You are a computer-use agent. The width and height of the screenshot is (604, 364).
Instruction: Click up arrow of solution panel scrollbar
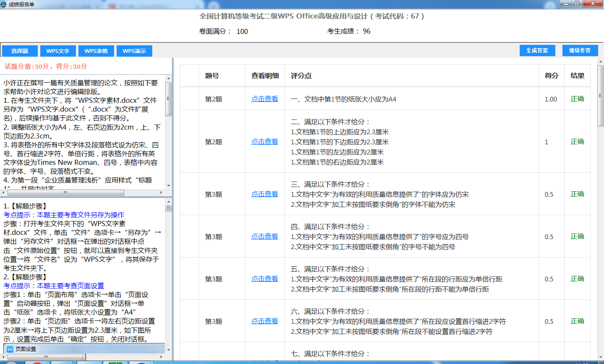(169, 201)
